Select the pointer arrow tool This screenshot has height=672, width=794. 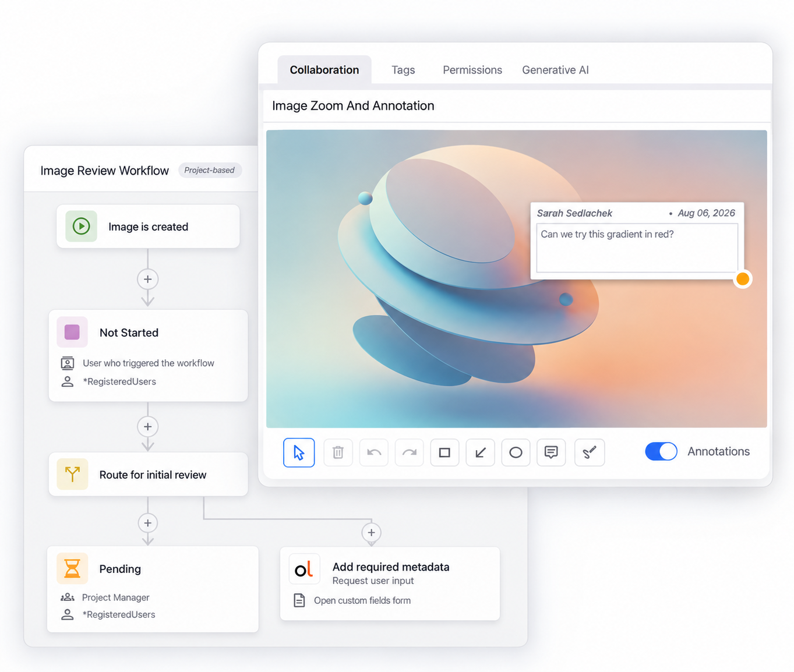[x=299, y=452]
